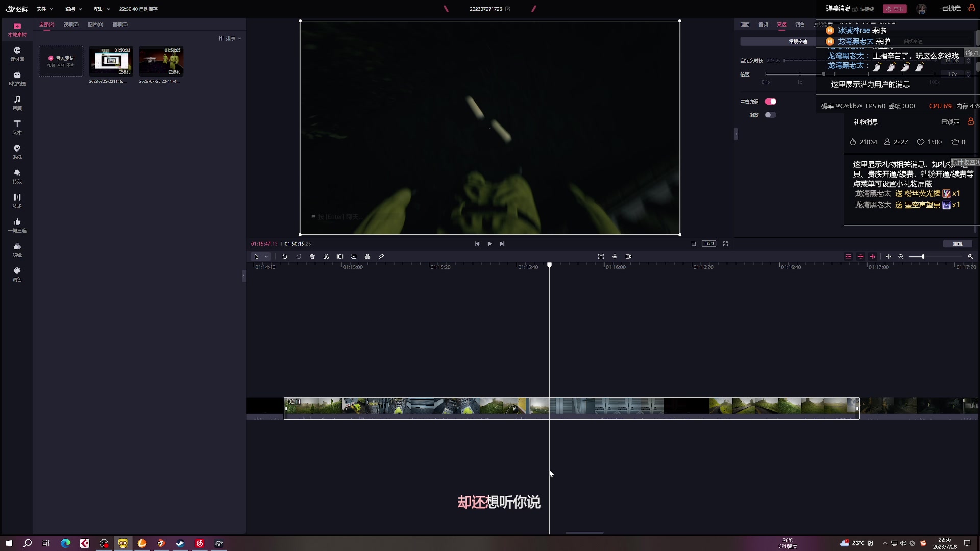Screen dimensions: 980x551
Task: Switch to the 图片(0) media tab
Action: click(95, 24)
